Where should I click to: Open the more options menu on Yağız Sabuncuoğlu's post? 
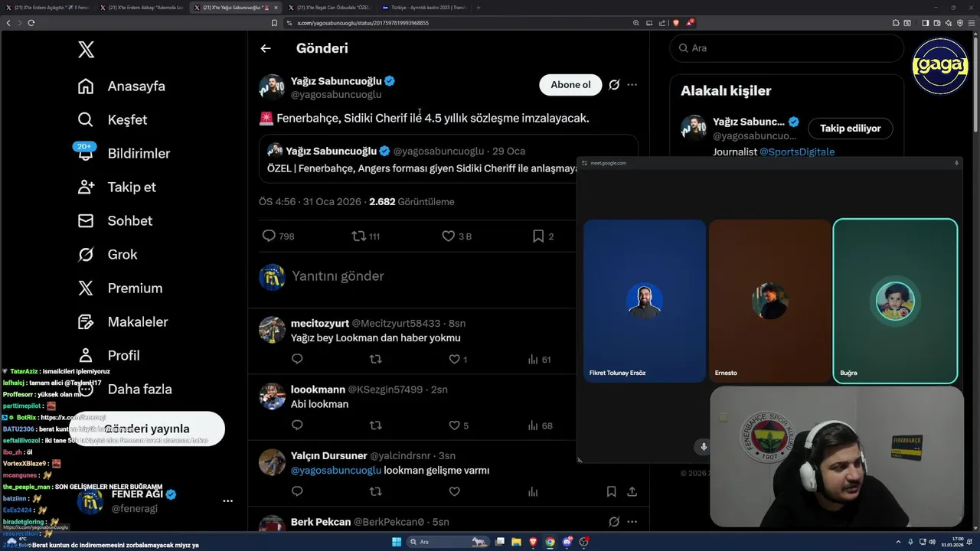632,85
